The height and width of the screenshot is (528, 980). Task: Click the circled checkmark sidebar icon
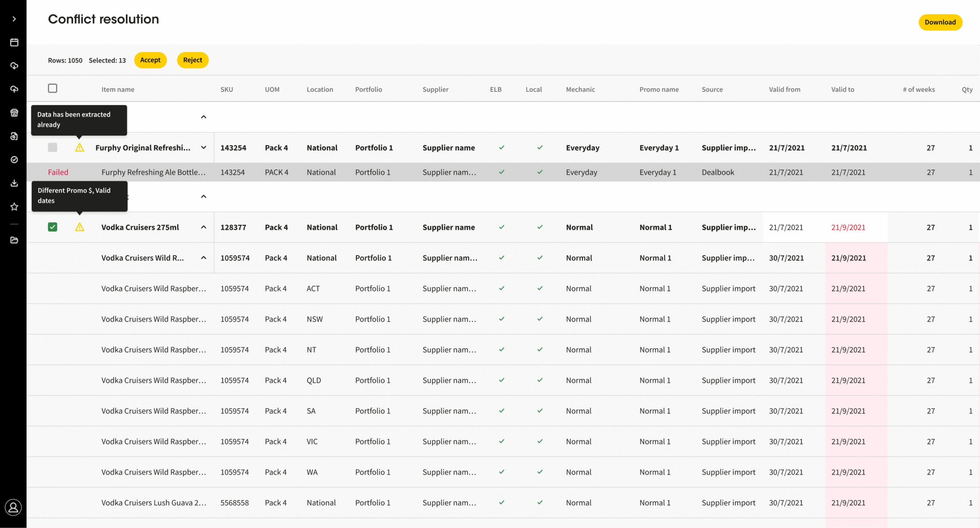click(14, 160)
